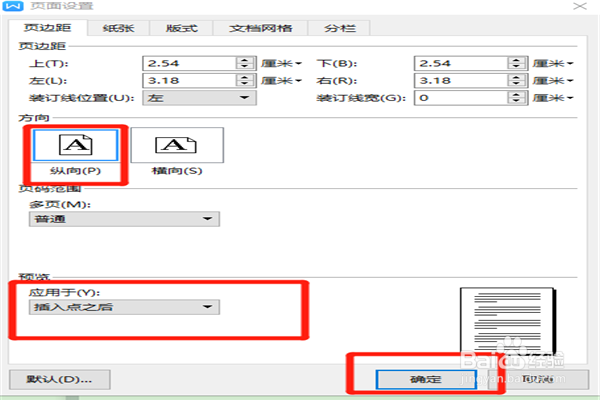Viewport: 600px width, 400px height.
Task: Adjust the 右(R) margin spinner
Action: tap(517, 80)
